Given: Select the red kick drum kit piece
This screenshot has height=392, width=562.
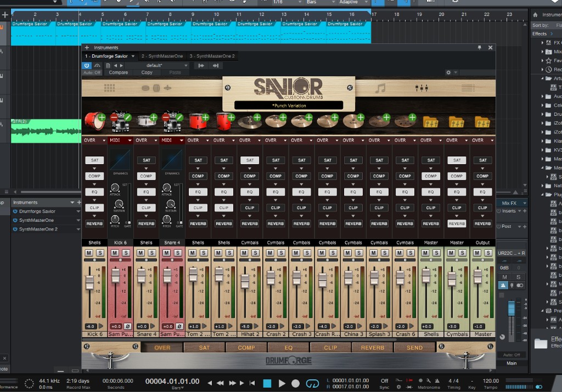Looking at the screenshot, I should [x=93, y=121].
